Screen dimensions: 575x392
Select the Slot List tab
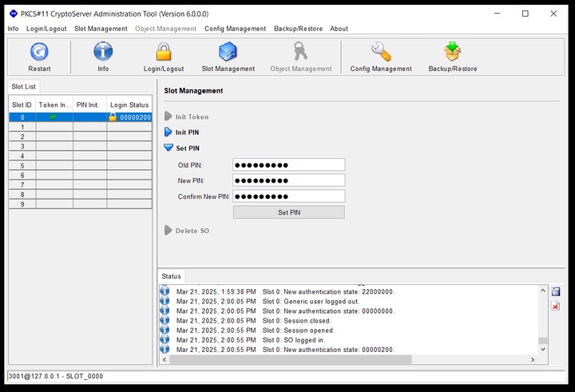click(23, 86)
